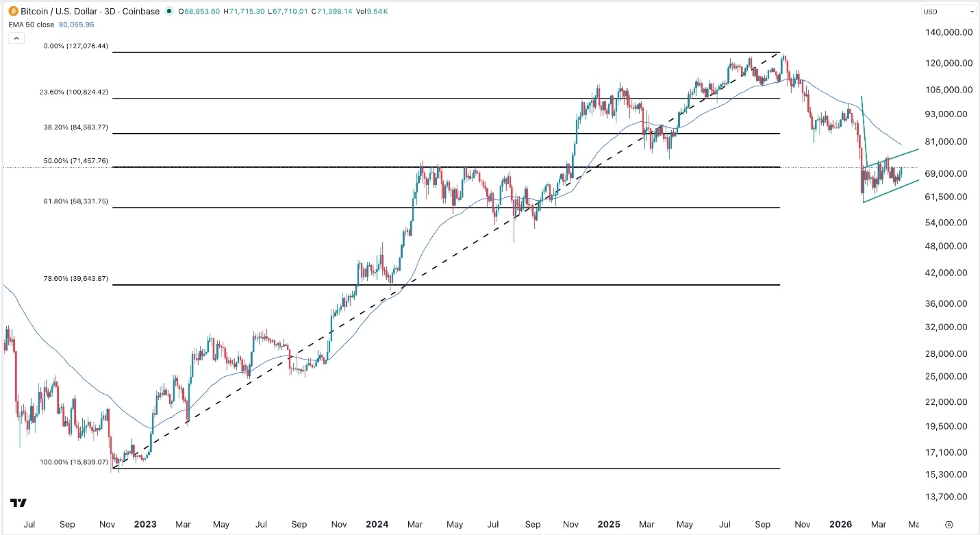The image size is (980, 535).
Task: Click the EMA 50 close value 80,055.95
Action: tap(77, 24)
